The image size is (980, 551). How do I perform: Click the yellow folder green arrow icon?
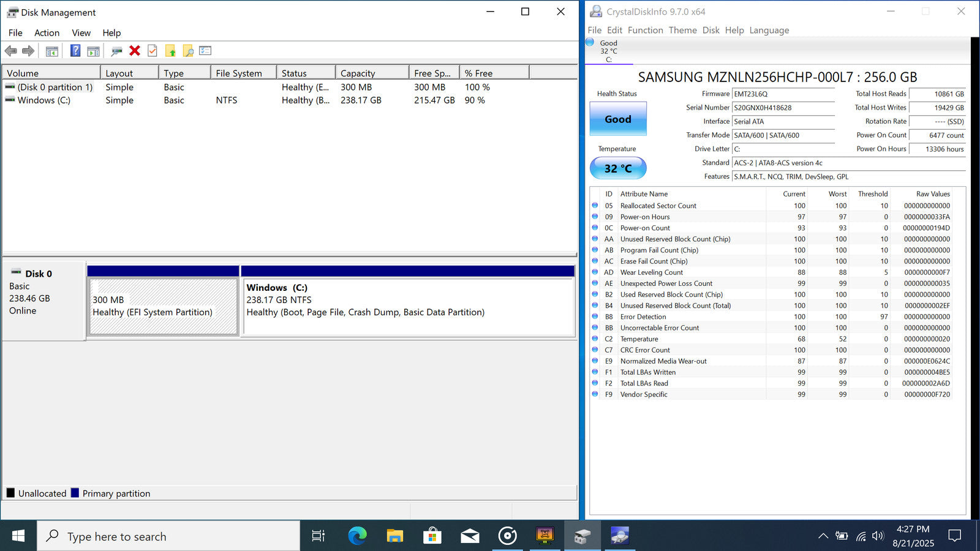pyautogui.click(x=170, y=51)
